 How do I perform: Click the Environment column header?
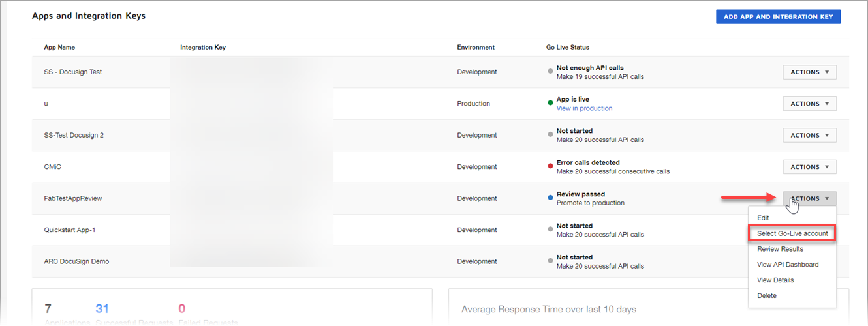(476, 48)
